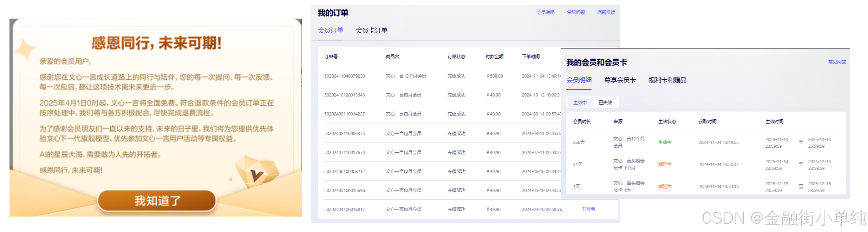Image resolution: width=868 pixels, height=232 pixels.
Task: Click the 生效状态 column header
Action: click(667, 121)
